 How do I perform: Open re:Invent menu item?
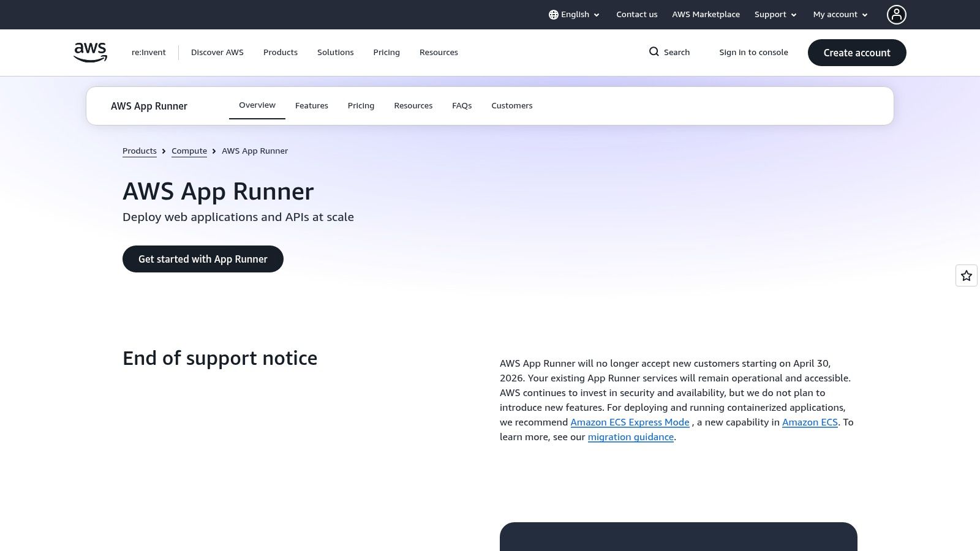[x=149, y=53]
